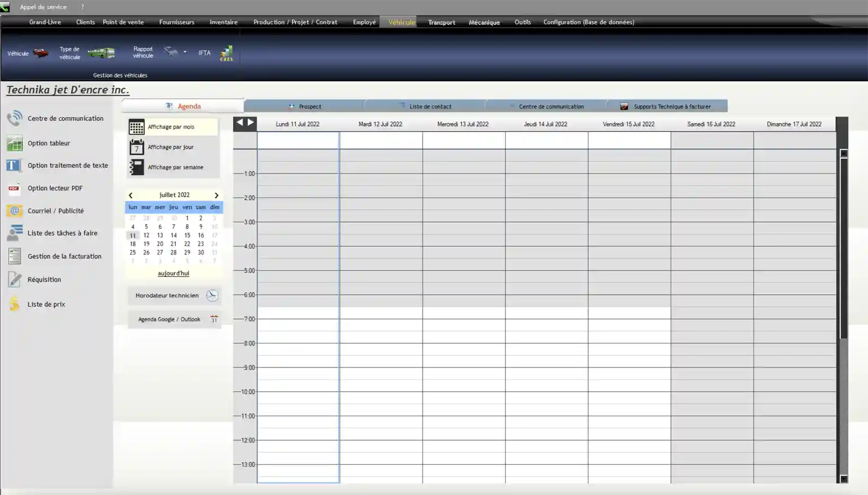Click the Dimanche 17 Juil 2022 header
The width and height of the screenshot is (868, 495).
[x=794, y=124]
